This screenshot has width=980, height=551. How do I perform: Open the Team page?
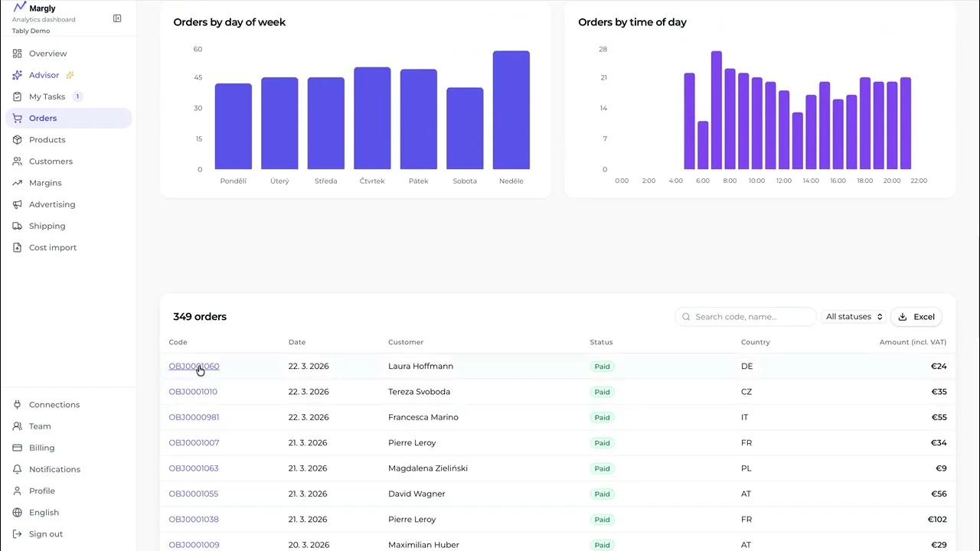coord(69,426)
